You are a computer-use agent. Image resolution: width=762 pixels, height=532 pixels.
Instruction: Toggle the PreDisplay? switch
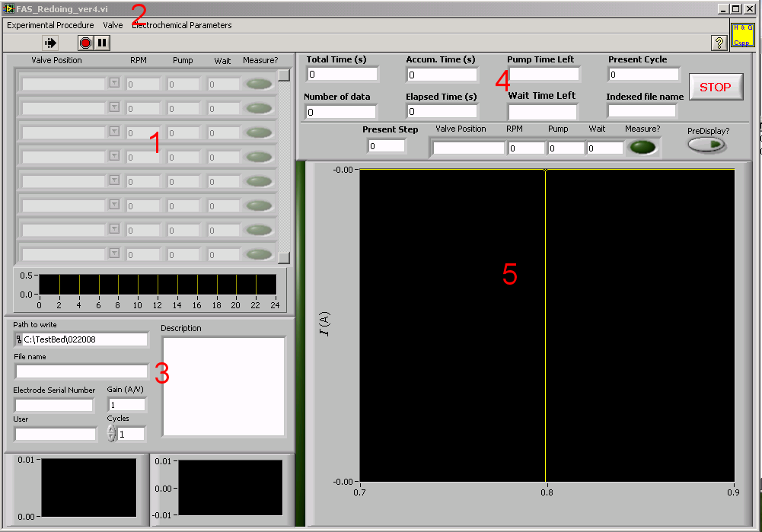pos(707,145)
